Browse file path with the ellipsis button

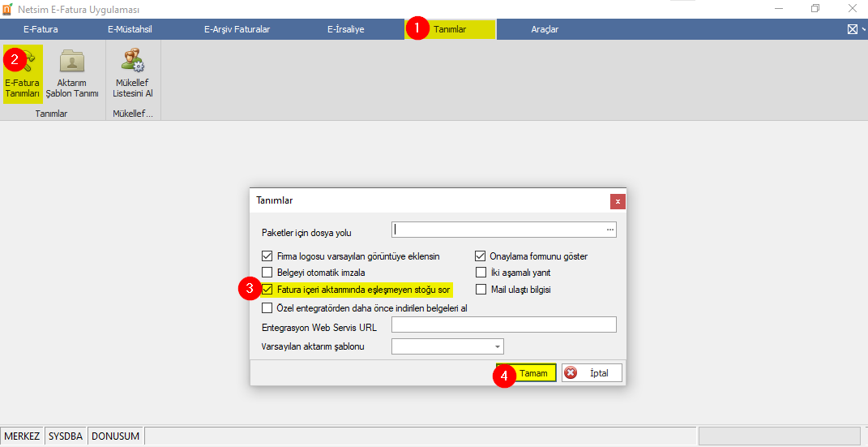610,230
